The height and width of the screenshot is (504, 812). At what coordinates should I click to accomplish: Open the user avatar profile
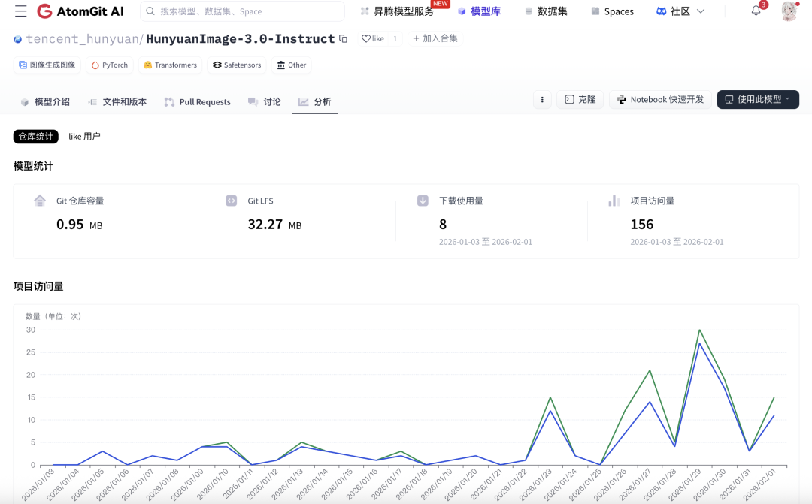789,11
